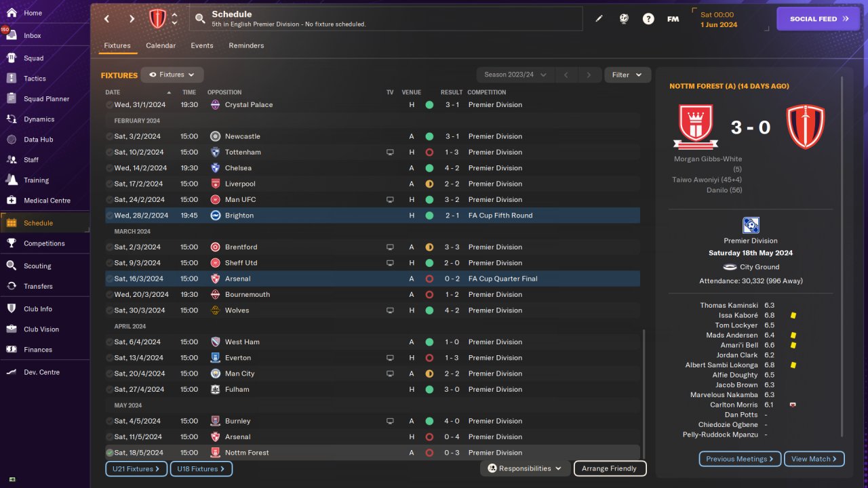Switch to the Events tab
The width and height of the screenshot is (868, 488).
click(x=202, y=45)
